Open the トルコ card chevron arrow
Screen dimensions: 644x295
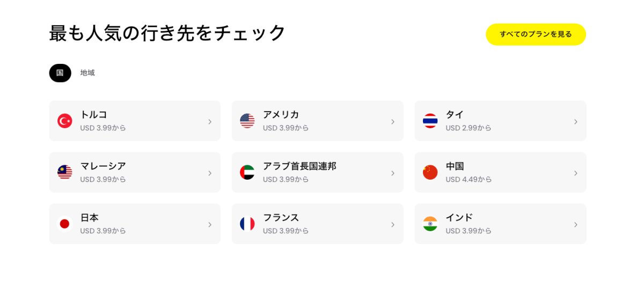[x=210, y=122]
